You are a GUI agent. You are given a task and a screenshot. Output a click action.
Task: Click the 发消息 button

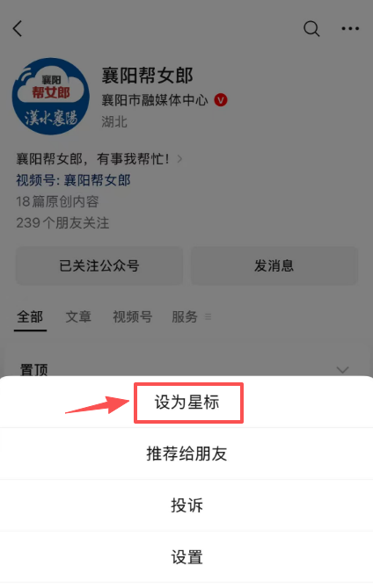[x=274, y=265]
